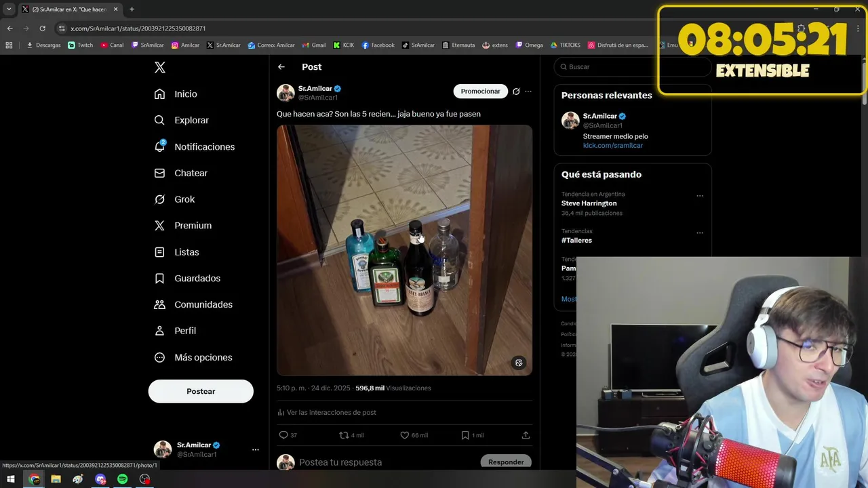Open the Explorar search icon

[159, 120]
